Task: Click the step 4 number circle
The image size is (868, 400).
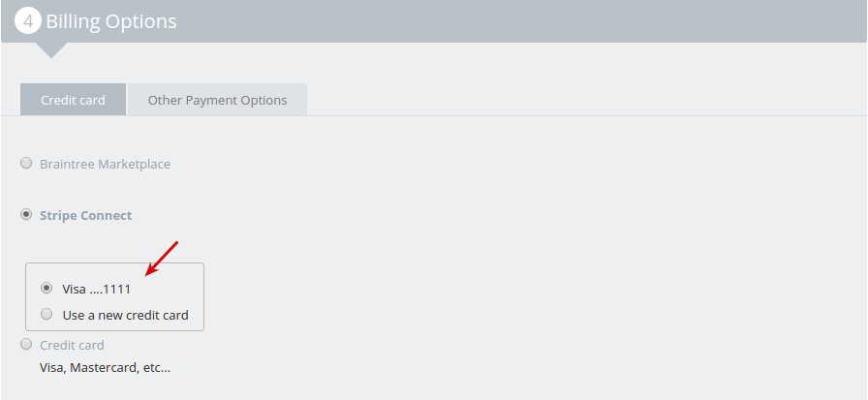Action: (x=28, y=21)
